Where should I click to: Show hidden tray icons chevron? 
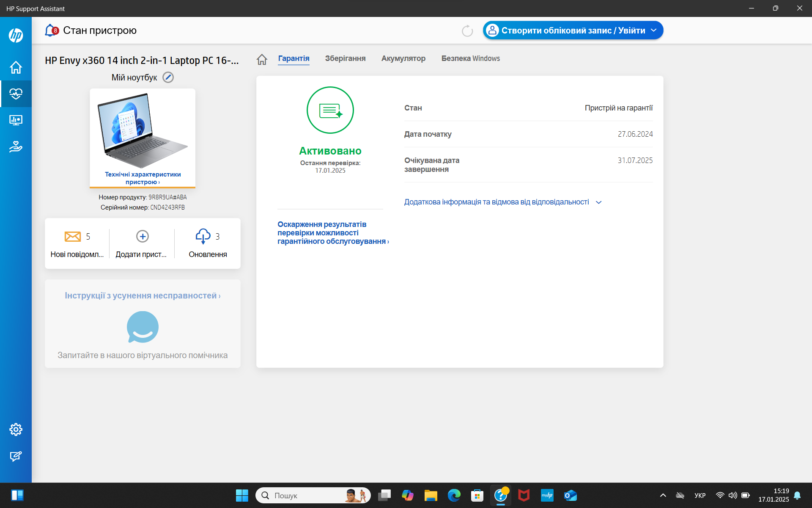point(663,495)
